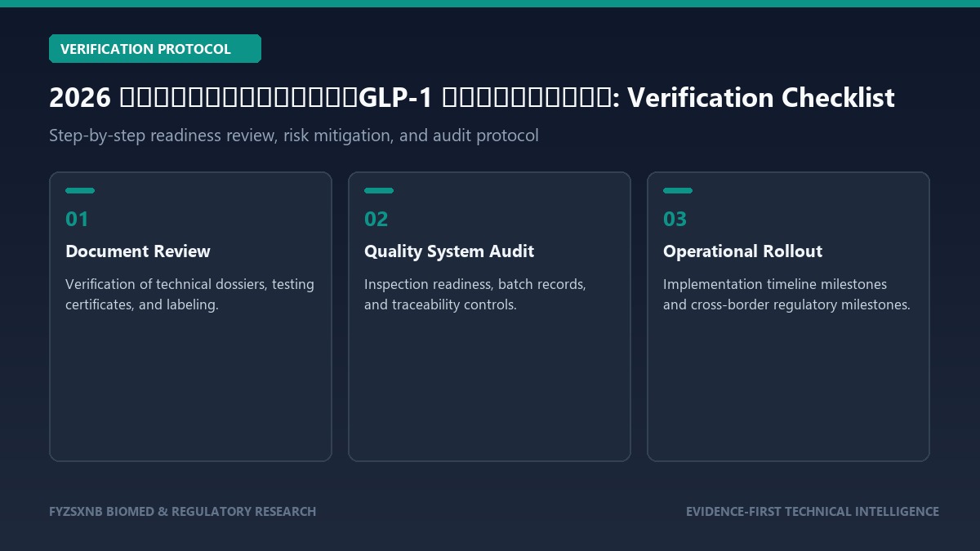
Task: Select the 'Inspection readiness, batch records' description
Action: click(475, 295)
